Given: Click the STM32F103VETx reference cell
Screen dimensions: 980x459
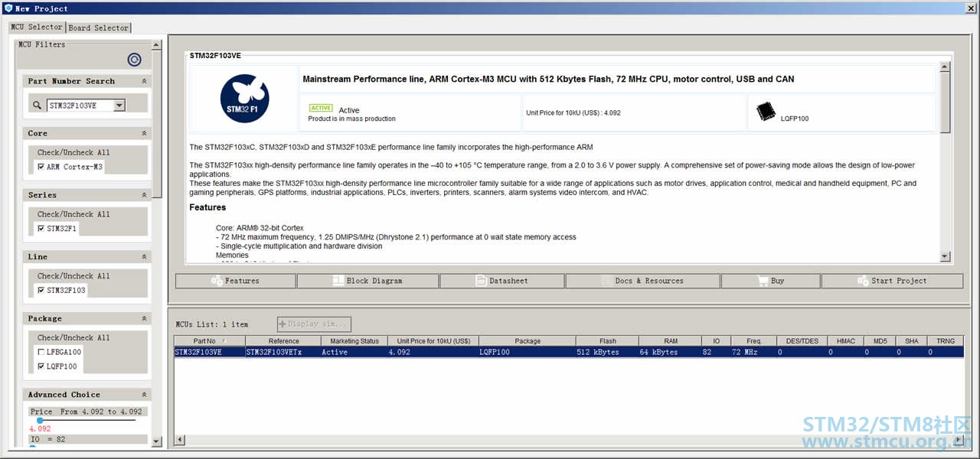Looking at the screenshot, I should (283, 352).
